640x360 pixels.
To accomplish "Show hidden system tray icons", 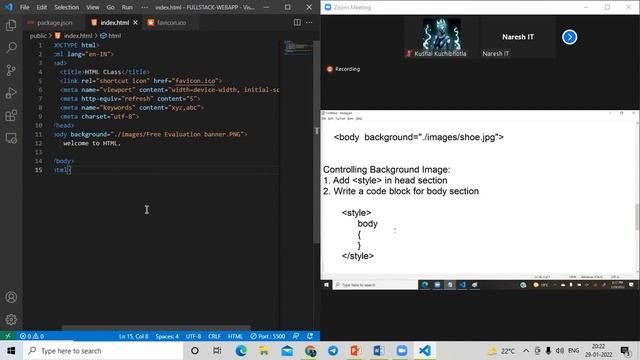I will tap(526, 351).
